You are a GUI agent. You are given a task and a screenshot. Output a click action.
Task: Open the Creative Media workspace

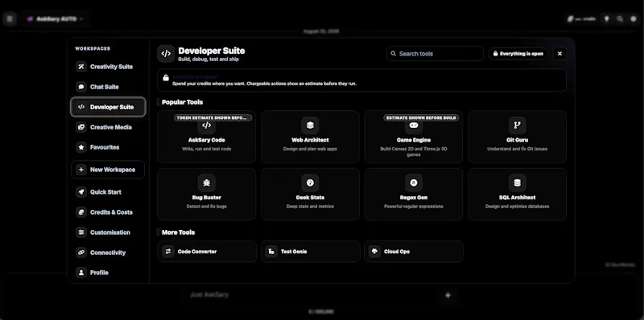click(108, 127)
